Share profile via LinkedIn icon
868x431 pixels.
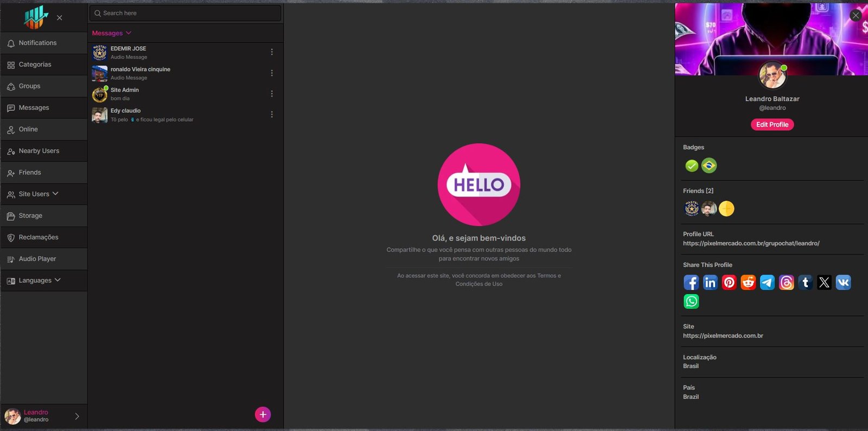click(710, 282)
